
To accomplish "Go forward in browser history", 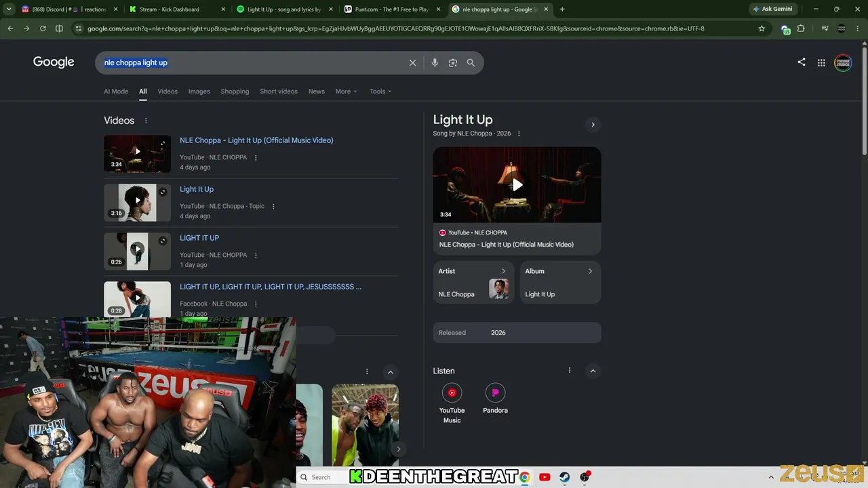I will pyautogui.click(x=26, y=28).
